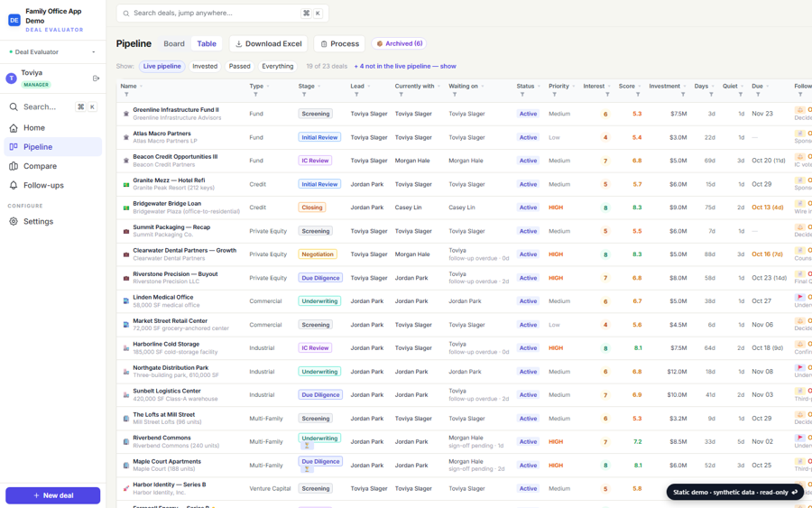This screenshot has width=812, height=508.
Task: Switch to the Board view tab
Action: coord(174,43)
